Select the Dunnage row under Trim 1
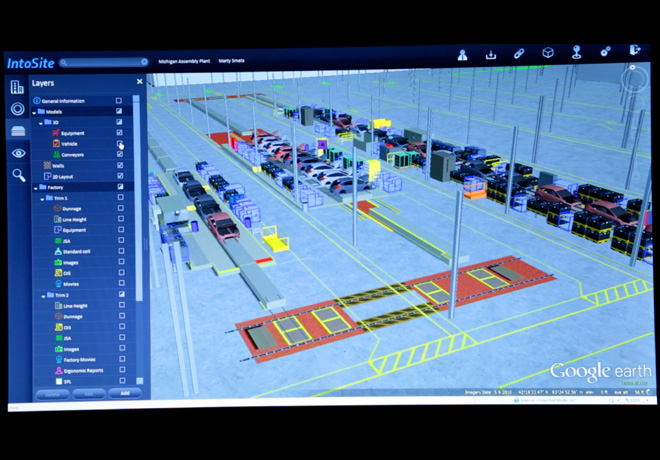This screenshot has width=660, height=460. pos(84,208)
